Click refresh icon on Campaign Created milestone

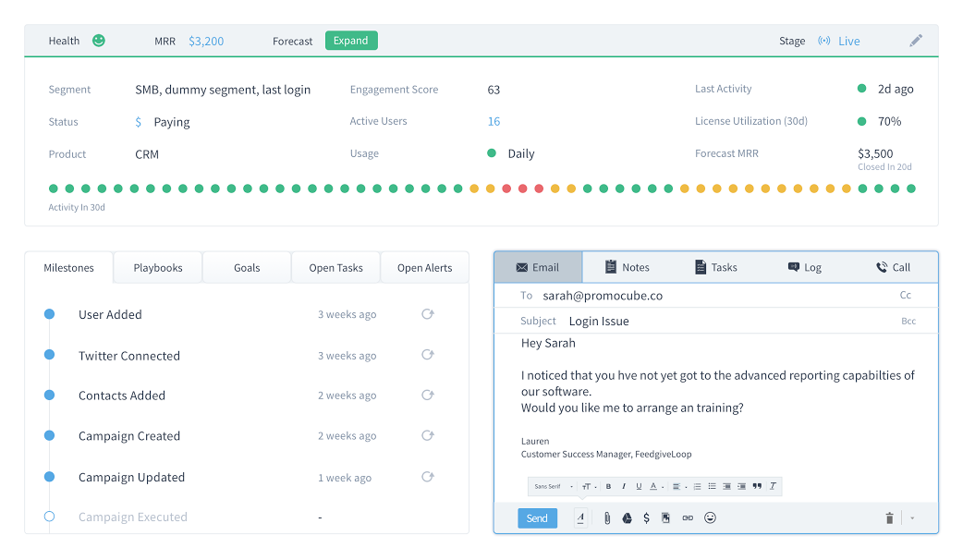428,435
